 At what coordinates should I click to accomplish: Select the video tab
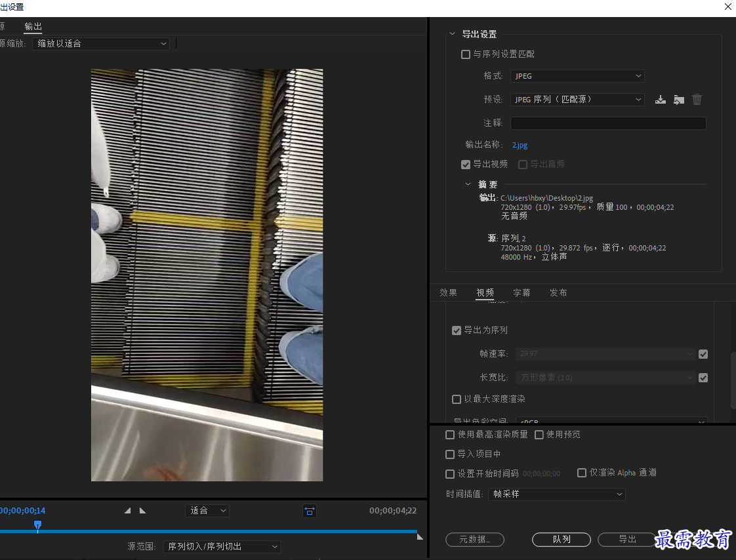pyautogui.click(x=485, y=293)
